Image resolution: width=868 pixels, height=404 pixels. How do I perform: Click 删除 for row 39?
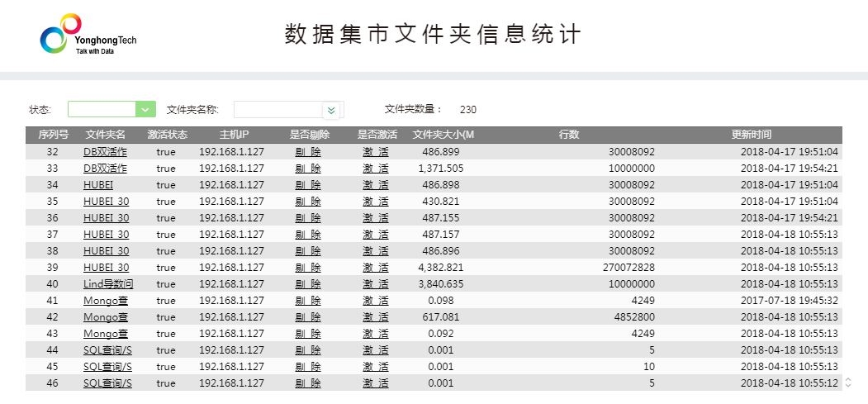[x=308, y=268]
